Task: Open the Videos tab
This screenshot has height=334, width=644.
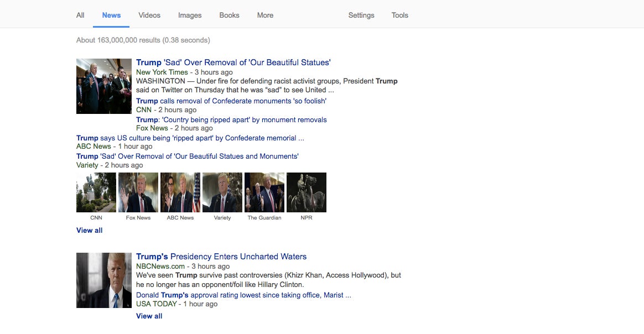Action: [149, 15]
